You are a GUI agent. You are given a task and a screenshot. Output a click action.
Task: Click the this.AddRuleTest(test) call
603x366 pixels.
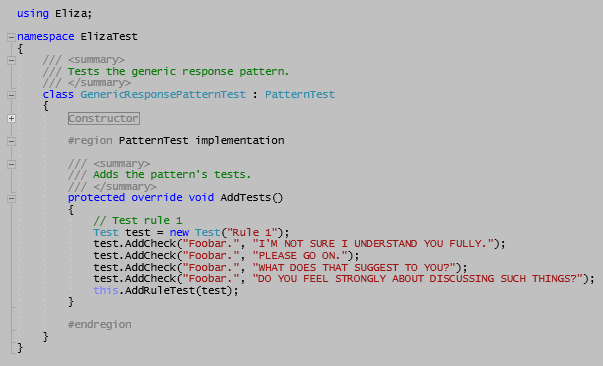point(166,290)
